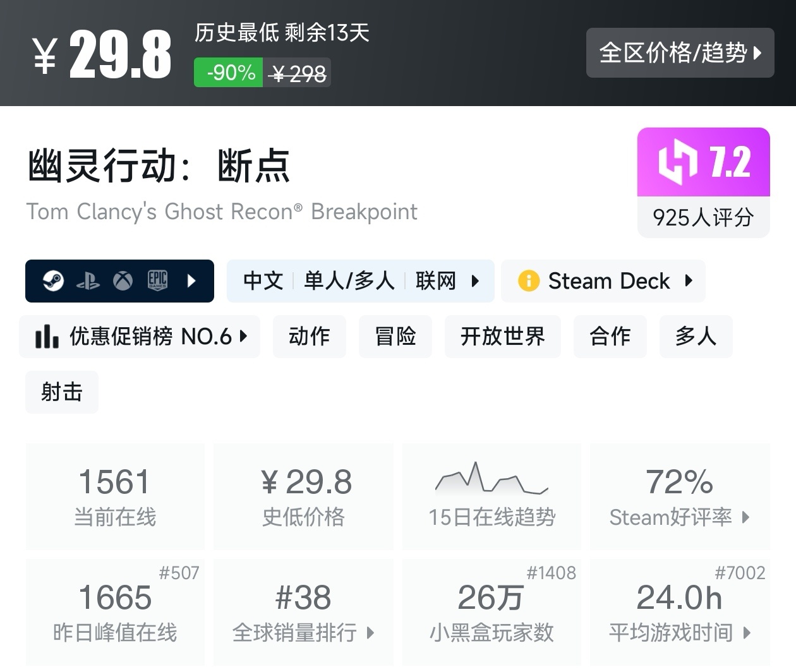
Task: Open the 优惠促销榜 NO.6 ranking
Action: [140, 337]
